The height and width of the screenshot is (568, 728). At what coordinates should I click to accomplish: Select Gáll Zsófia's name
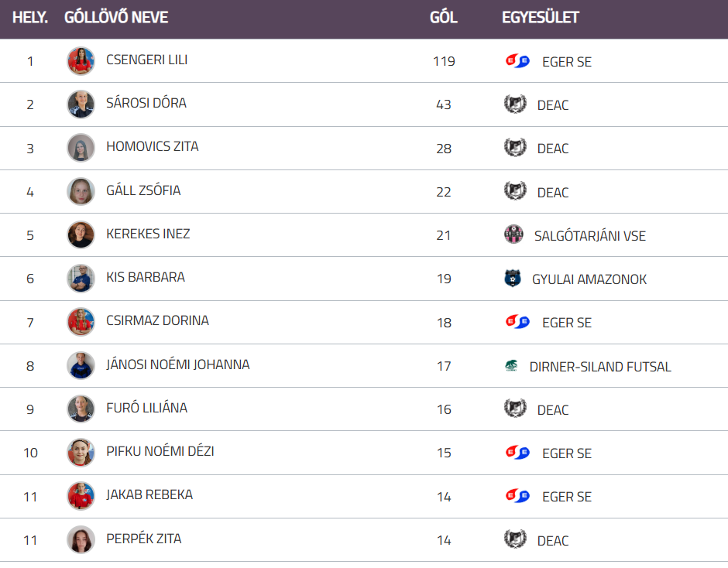(x=143, y=190)
